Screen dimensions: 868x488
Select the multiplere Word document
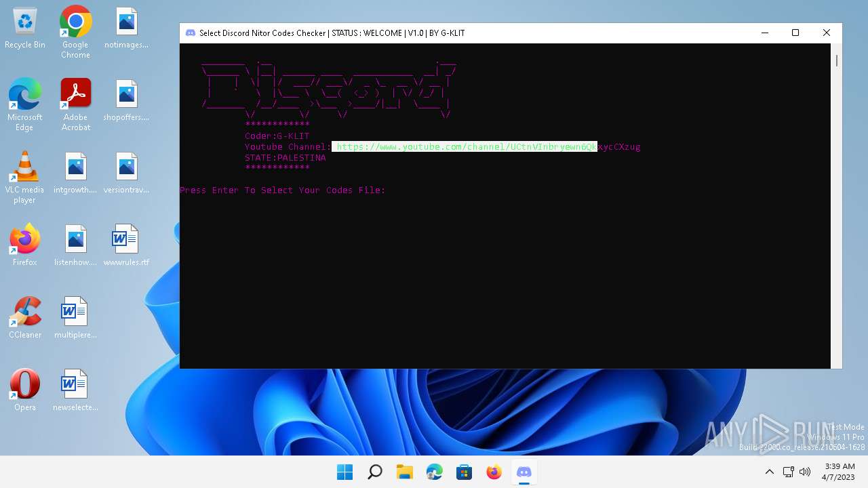click(75, 318)
